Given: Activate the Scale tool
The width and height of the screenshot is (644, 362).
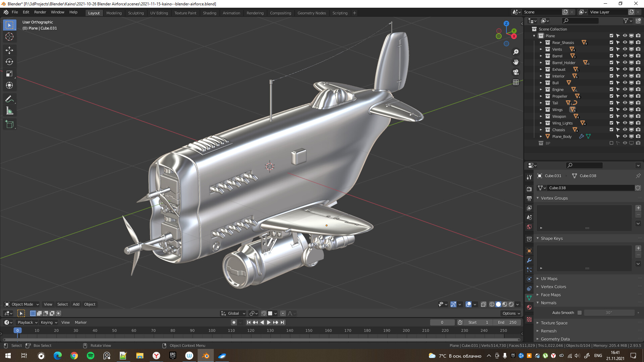Looking at the screenshot, I should coord(9,74).
